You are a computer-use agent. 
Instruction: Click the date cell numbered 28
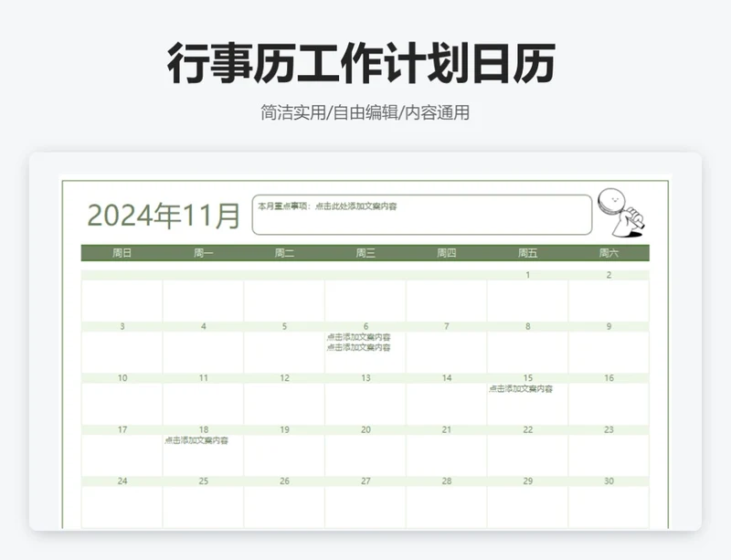point(447,481)
